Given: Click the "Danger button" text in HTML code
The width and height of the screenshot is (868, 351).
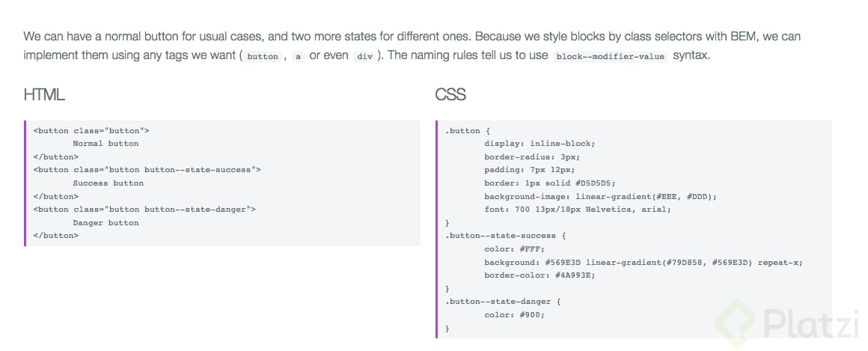Looking at the screenshot, I should coord(106,222).
